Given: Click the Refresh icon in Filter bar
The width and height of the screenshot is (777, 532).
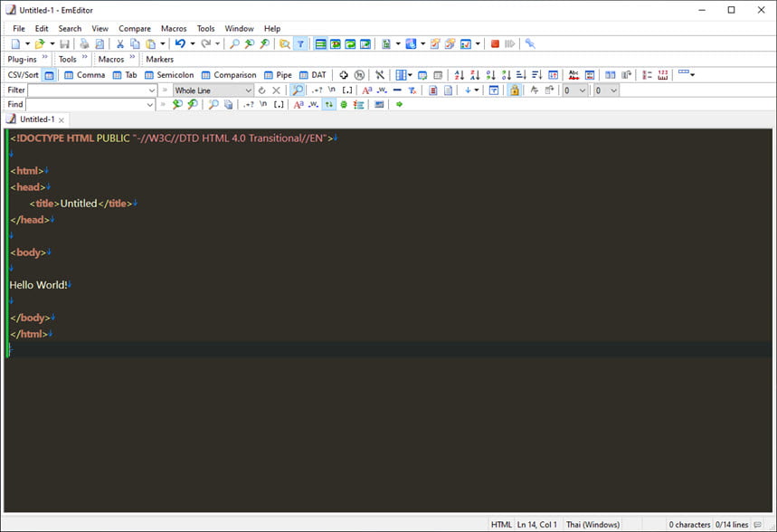Looking at the screenshot, I should coord(261,90).
